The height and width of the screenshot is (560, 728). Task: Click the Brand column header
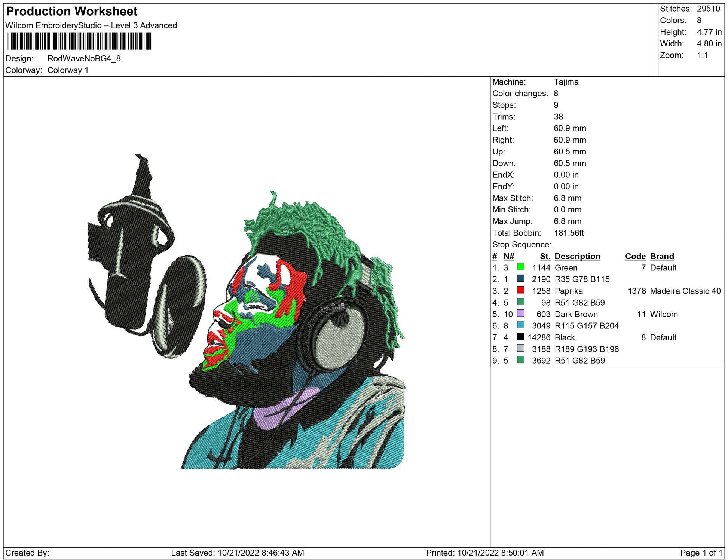click(x=662, y=256)
